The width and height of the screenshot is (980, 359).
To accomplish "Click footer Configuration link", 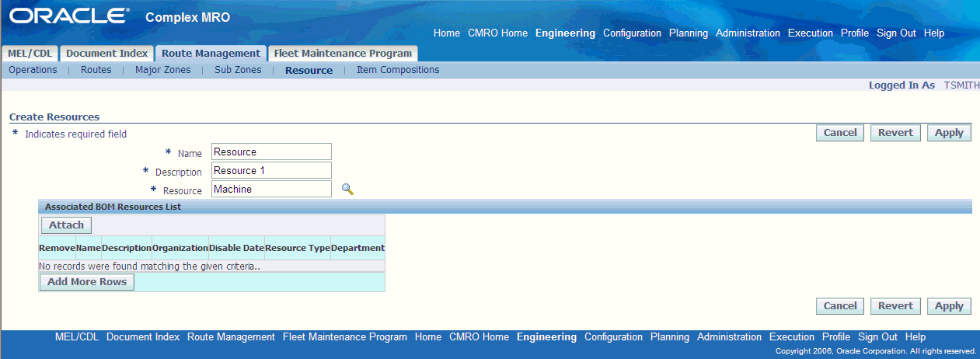I will [x=613, y=337].
